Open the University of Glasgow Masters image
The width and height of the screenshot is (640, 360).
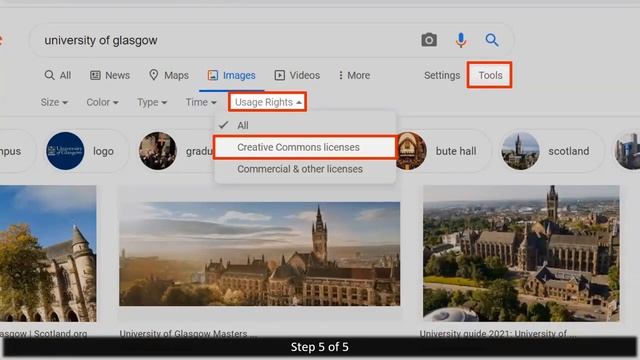coord(260,253)
